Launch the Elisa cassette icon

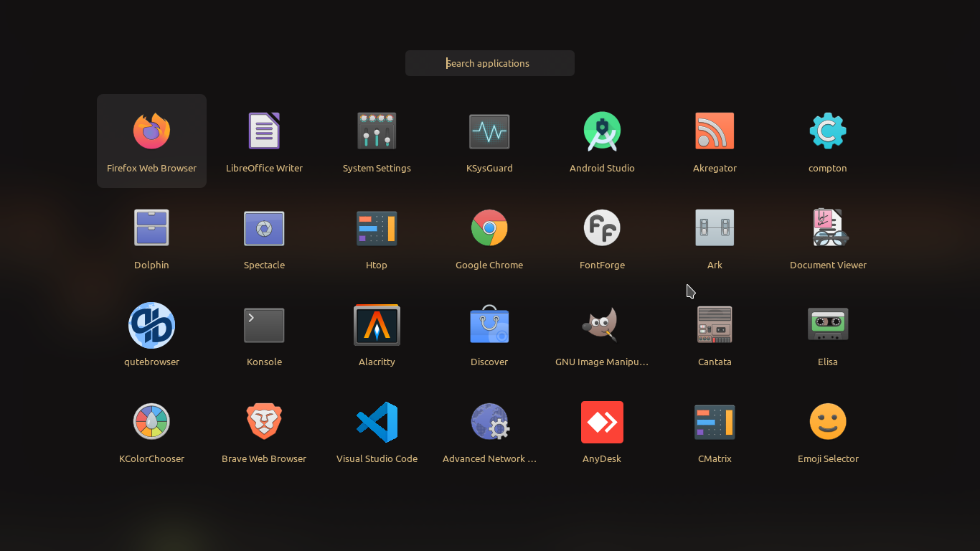[828, 325]
